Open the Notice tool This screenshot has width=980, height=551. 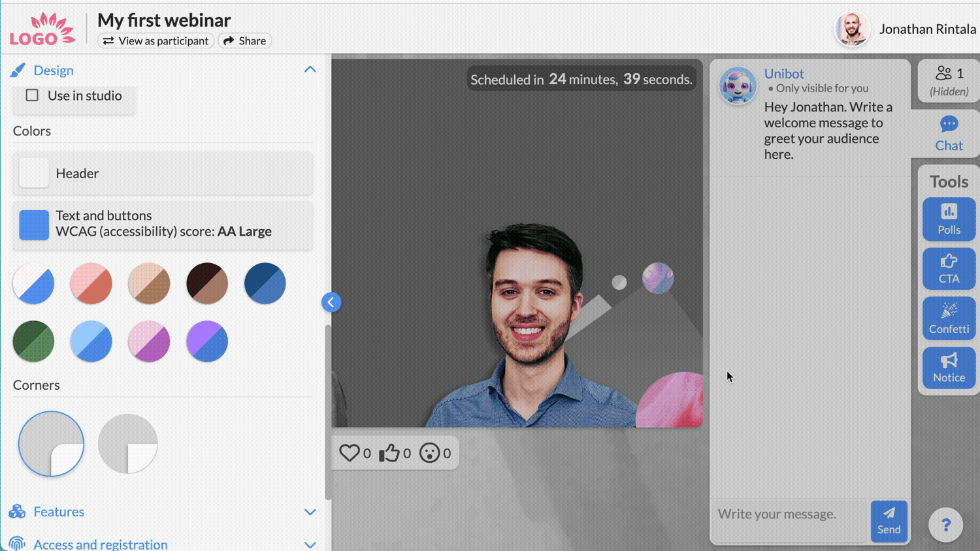point(949,368)
